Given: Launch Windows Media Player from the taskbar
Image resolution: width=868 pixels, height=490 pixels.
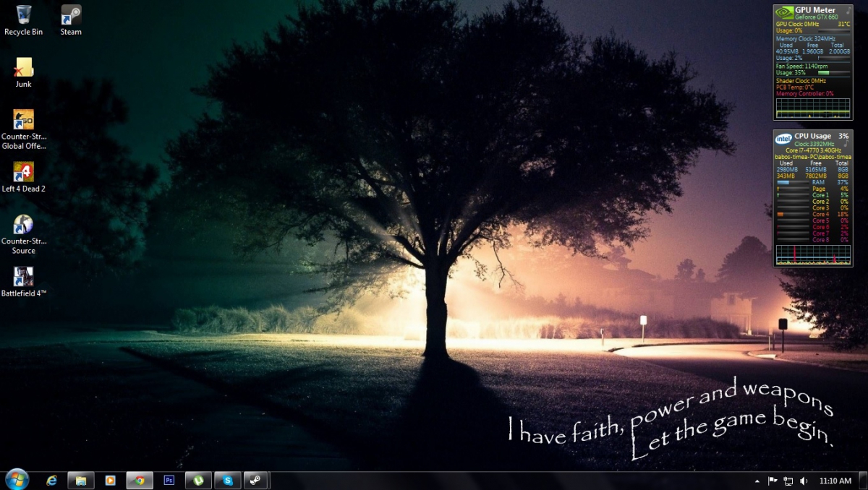Looking at the screenshot, I should click(x=110, y=480).
